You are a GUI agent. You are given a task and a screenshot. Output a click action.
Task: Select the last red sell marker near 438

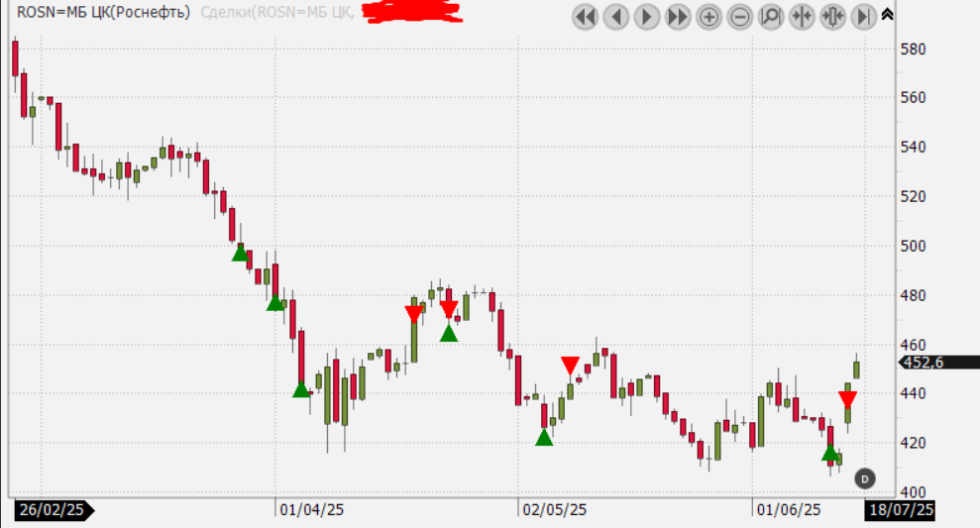click(x=847, y=400)
